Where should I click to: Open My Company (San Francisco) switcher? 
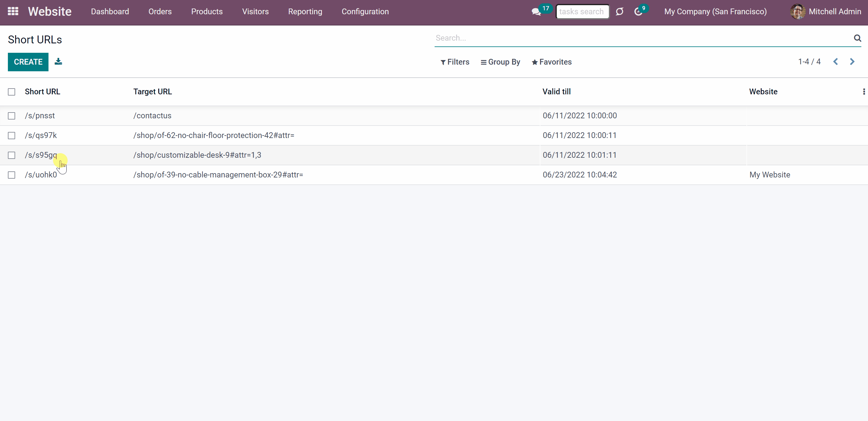715,12
